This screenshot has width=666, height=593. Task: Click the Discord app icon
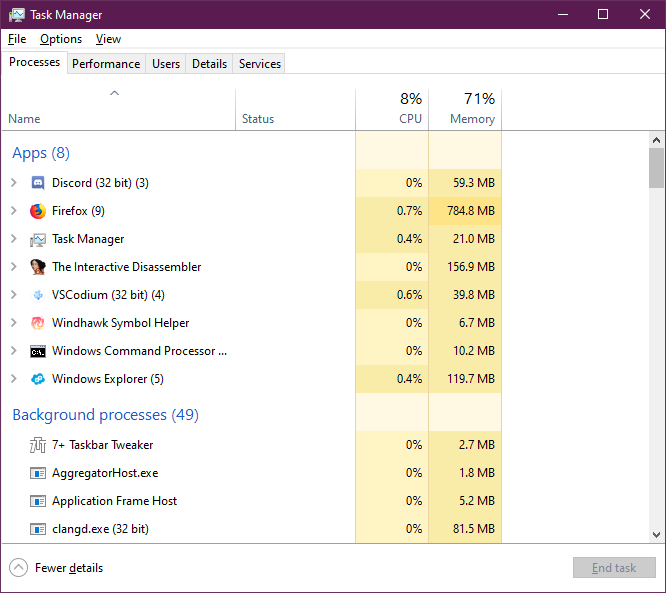pyautogui.click(x=38, y=183)
